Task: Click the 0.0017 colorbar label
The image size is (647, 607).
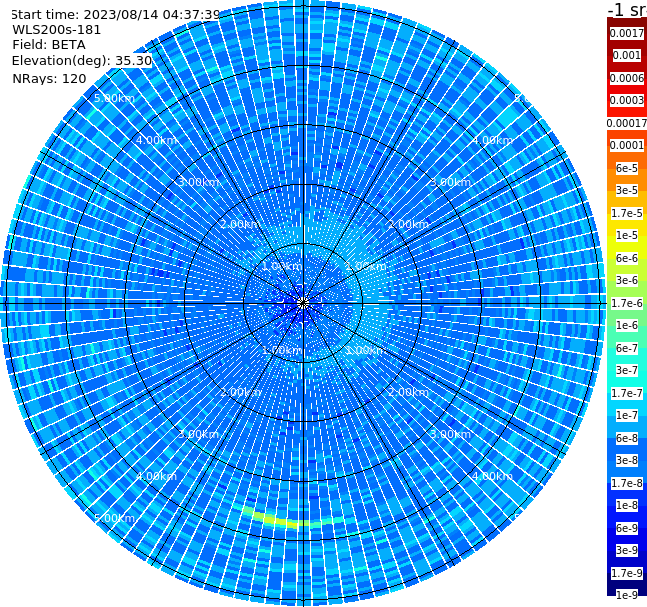Action: [x=627, y=33]
